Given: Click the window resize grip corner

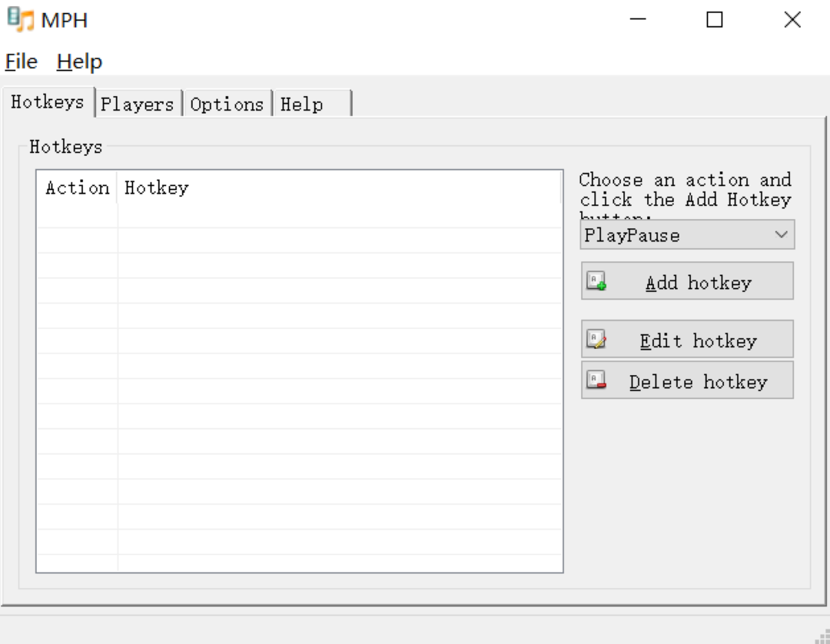Looking at the screenshot, I should [x=823, y=636].
